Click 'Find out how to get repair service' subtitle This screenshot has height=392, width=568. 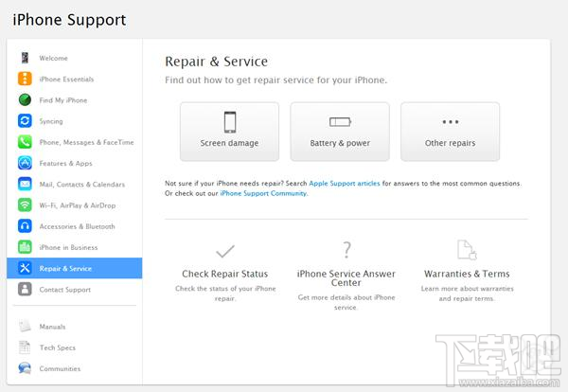(x=276, y=80)
